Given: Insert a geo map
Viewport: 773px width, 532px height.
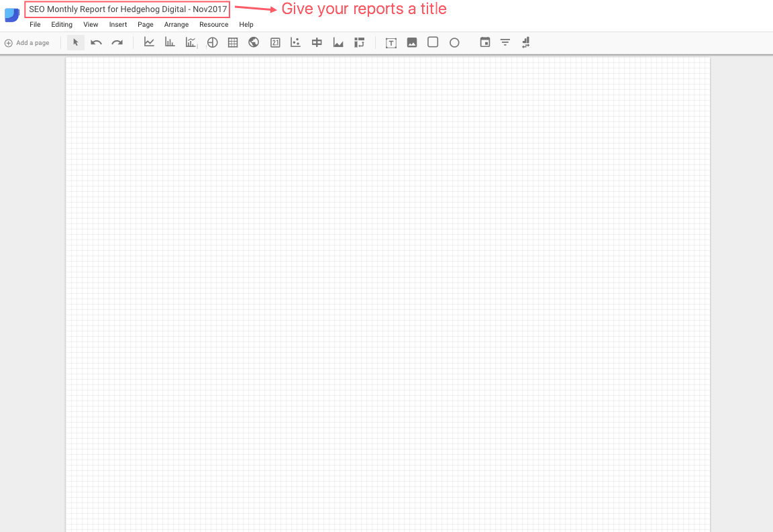Looking at the screenshot, I should tap(253, 42).
